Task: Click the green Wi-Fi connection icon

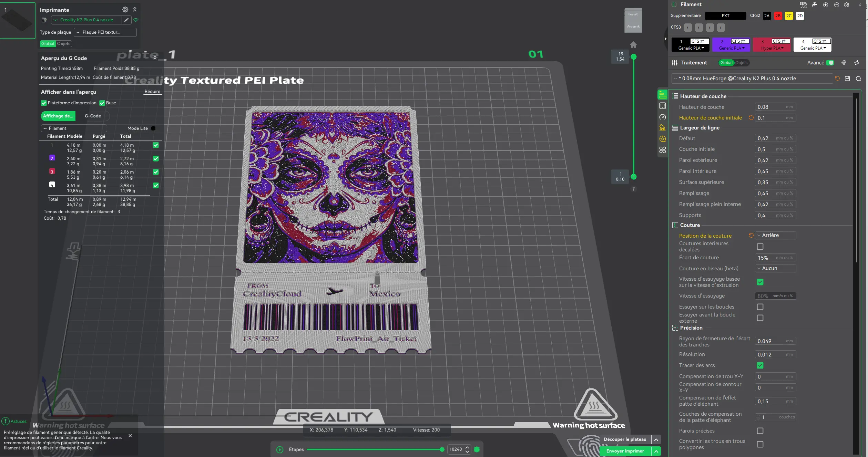Action: (x=136, y=20)
